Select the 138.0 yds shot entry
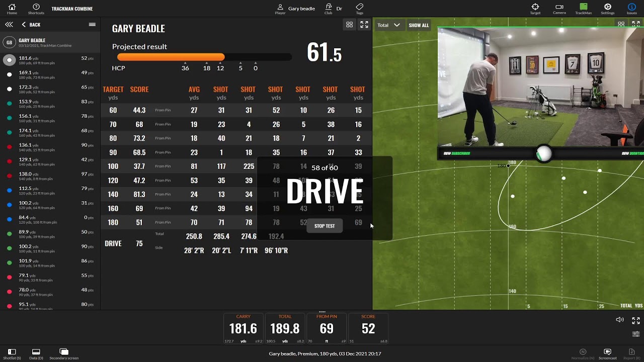This screenshot has width=644, height=362. click(50, 176)
